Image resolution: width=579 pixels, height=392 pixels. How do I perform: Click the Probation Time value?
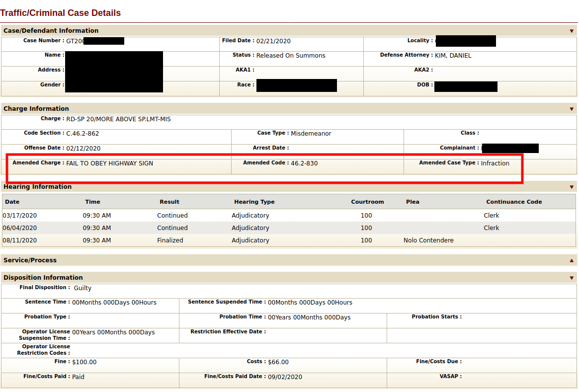click(x=309, y=317)
